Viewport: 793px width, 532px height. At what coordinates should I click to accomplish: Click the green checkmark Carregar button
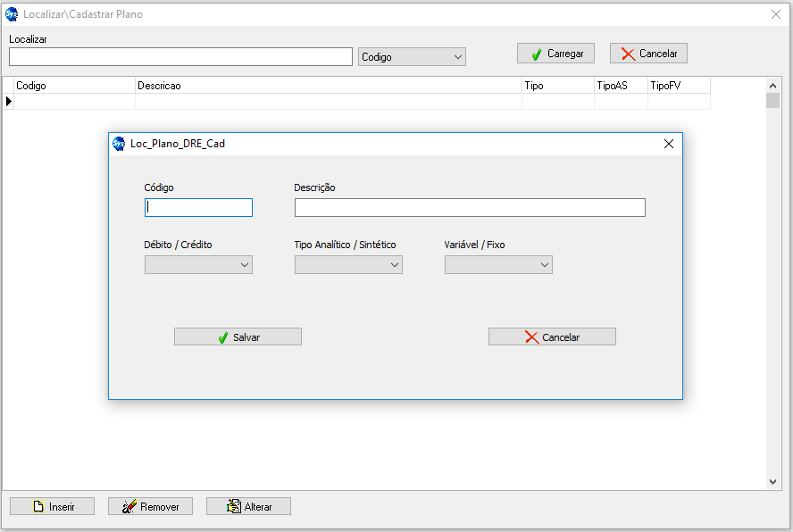[x=555, y=54]
